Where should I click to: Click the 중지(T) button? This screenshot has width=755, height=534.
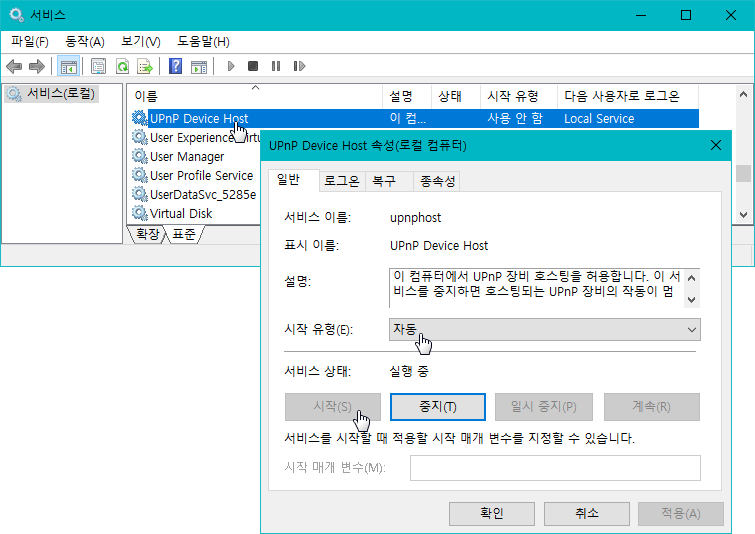(438, 407)
